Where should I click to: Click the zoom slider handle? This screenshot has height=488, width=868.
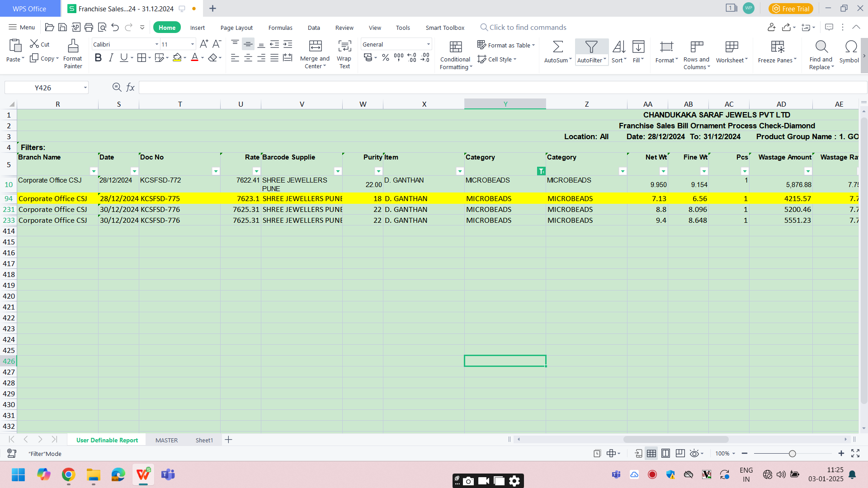coord(792,453)
